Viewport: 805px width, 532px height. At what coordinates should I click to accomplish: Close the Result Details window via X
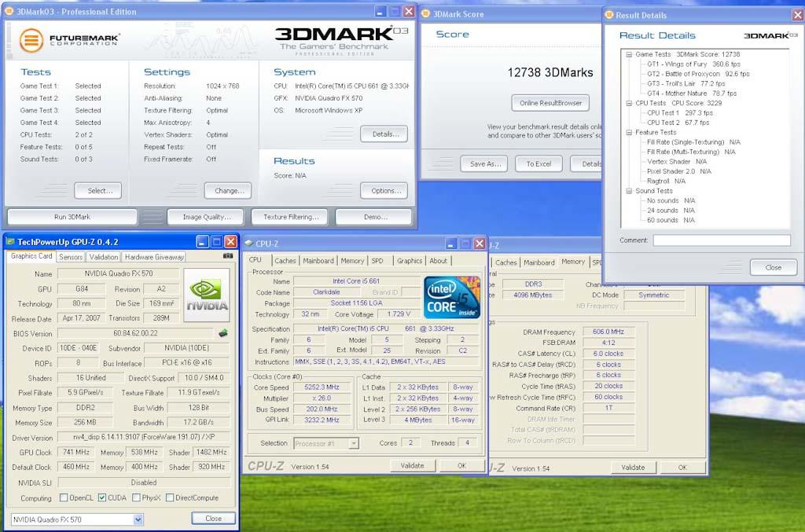point(797,15)
